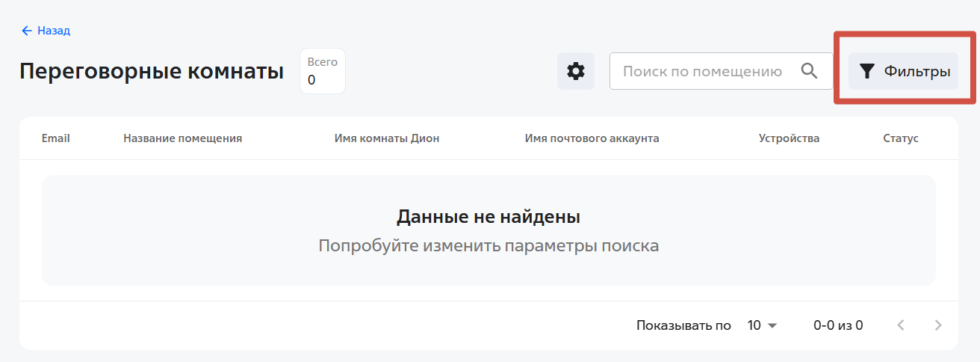This screenshot has height=362, width=980.
Task: Click the Email column header
Action: pyautogui.click(x=56, y=138)
